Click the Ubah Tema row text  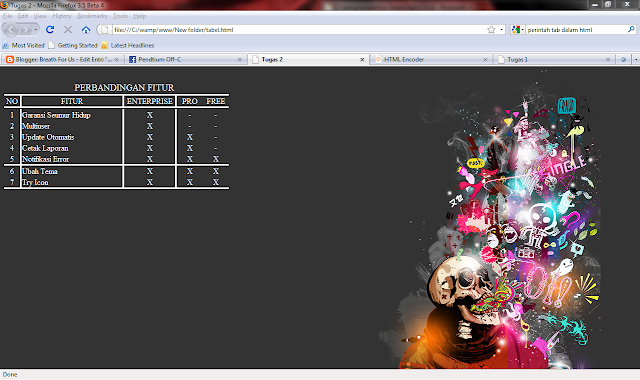click(40, 171)
